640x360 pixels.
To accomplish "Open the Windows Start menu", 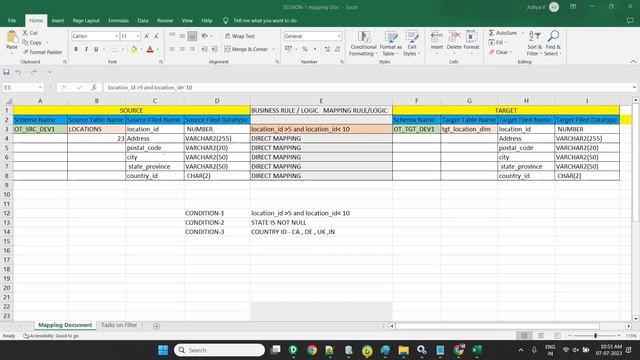I will click(163, 350).
